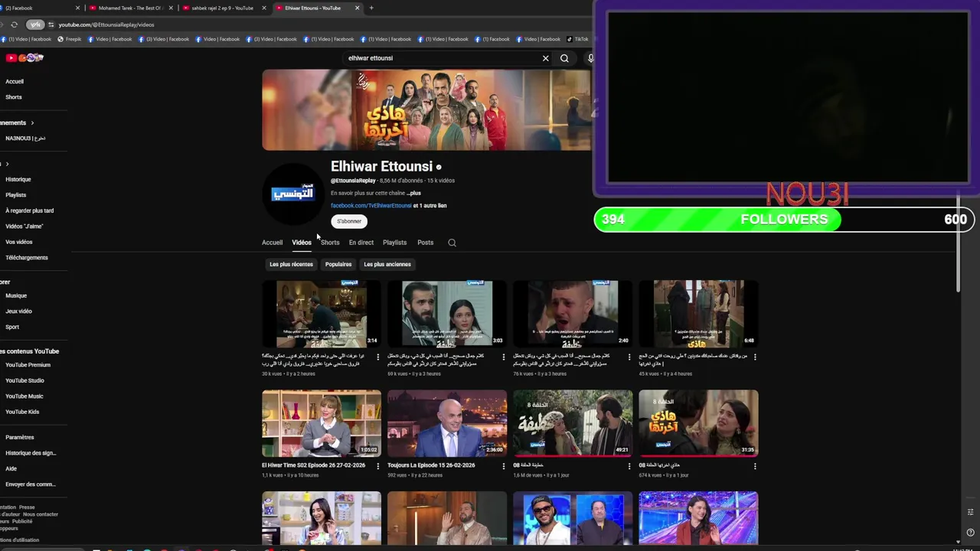980x551 pixels.
Task: Open three-dot menu of the 49:21 video
Action: point(629,465)
